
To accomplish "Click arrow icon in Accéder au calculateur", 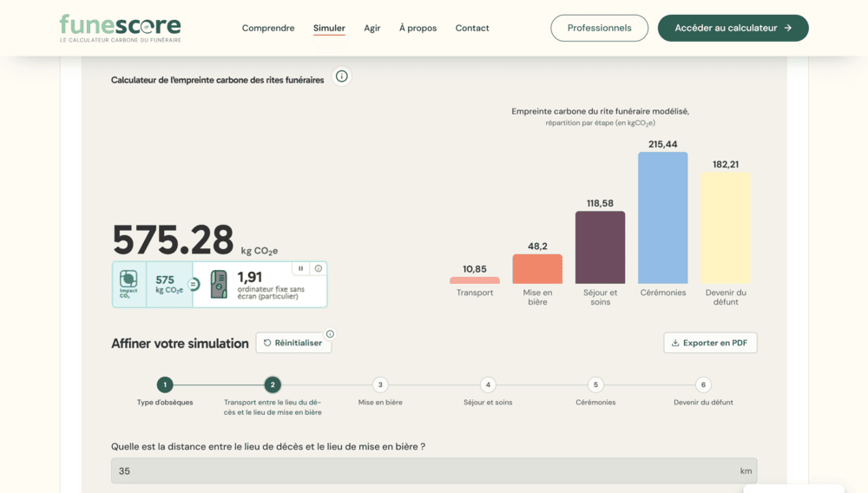I will (x=788, y=28).
